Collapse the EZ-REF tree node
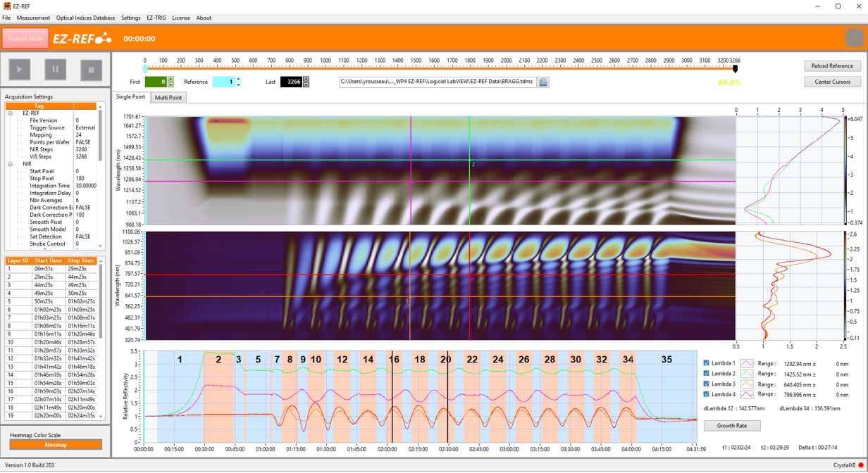Image resolution: width=868 pixels, height=473 pixels. (x=11, y=113)
